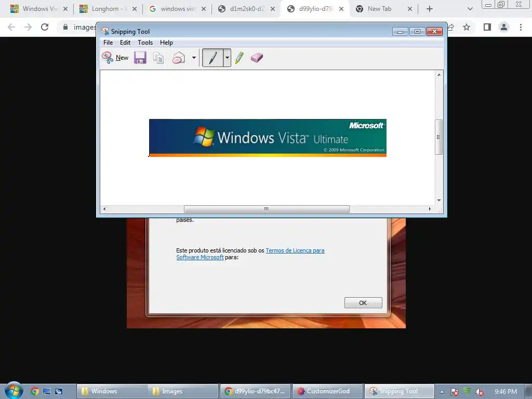532x399 pixels.
Task: Switch to d99ylio Chrome taskbar button
Action: [x=256, y=391]
